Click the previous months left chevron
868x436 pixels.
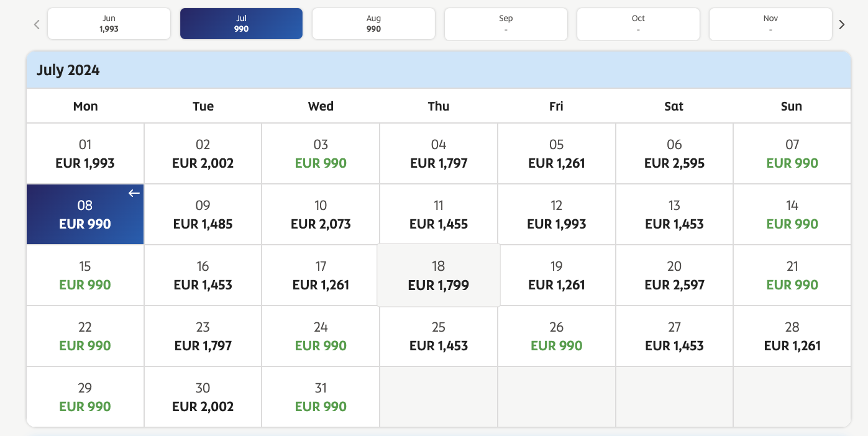coord(37,24)
